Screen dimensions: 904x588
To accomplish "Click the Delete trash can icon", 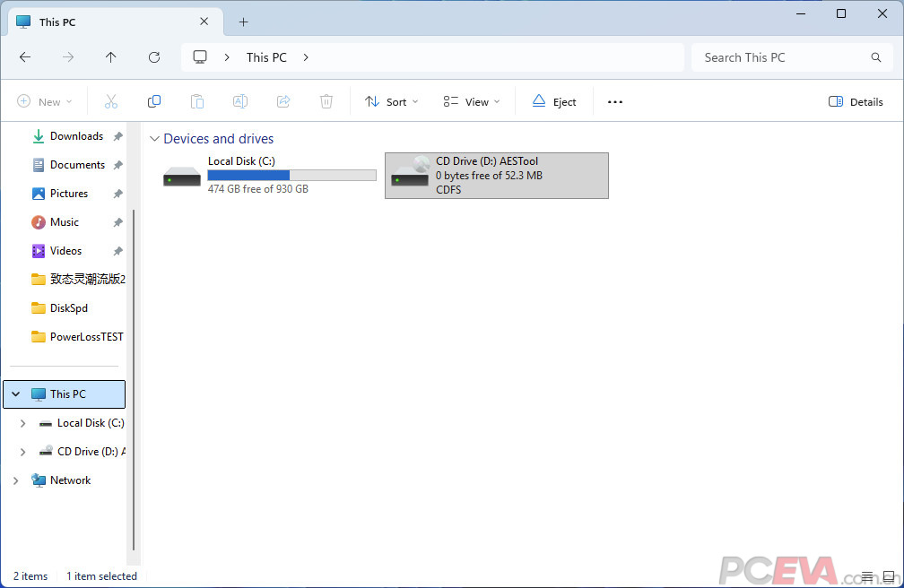I will [326, 102].
